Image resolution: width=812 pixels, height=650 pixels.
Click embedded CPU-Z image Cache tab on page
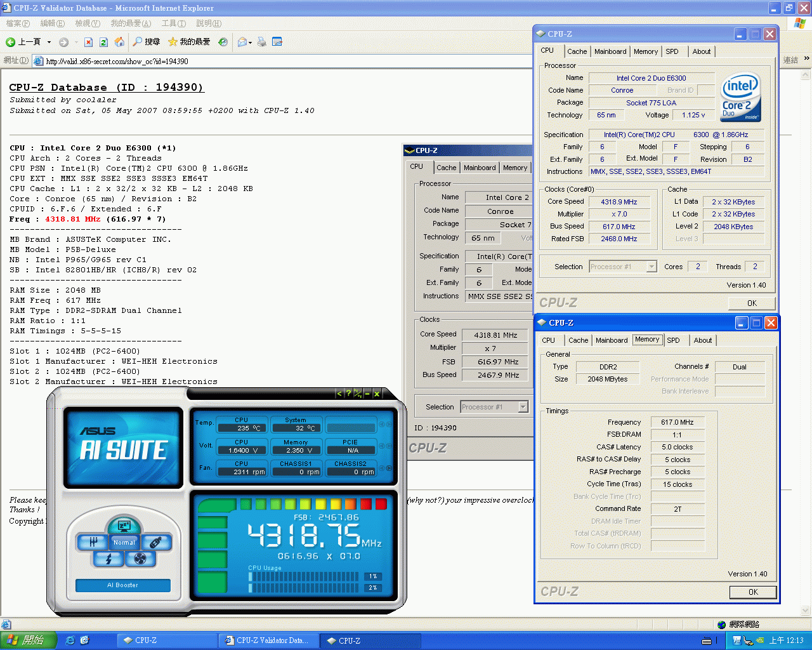(446, 168)
